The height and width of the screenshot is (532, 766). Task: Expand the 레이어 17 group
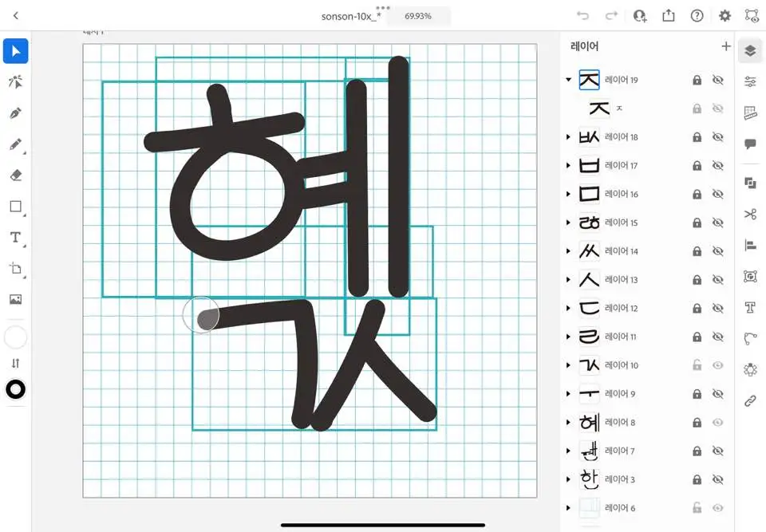[568, 166]
